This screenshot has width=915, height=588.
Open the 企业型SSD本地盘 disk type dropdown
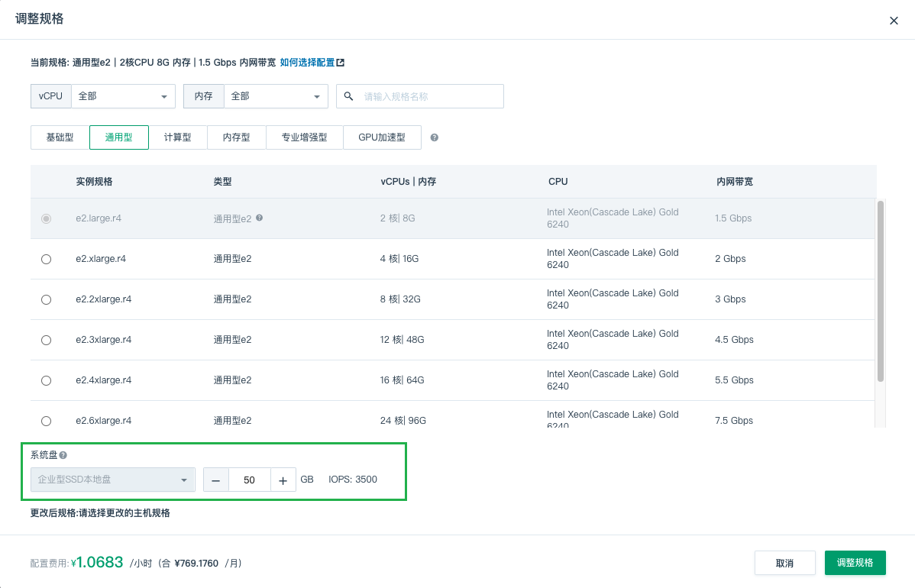(x=112, y=480)
